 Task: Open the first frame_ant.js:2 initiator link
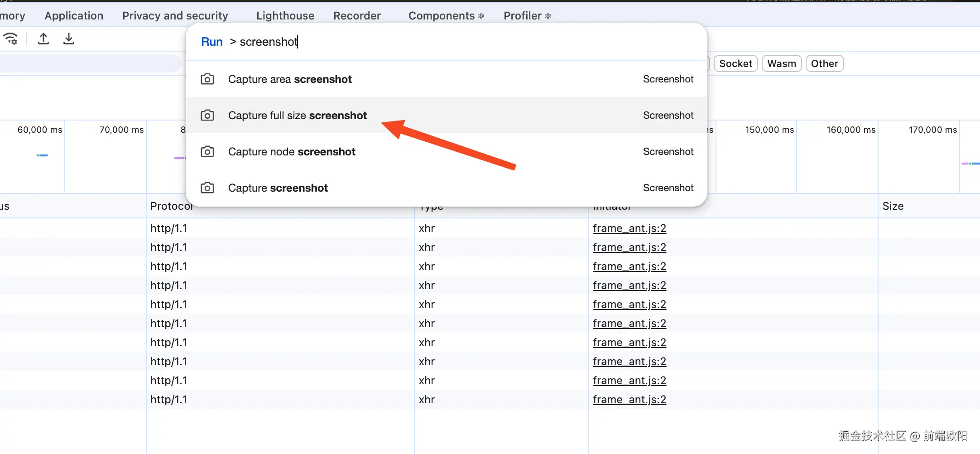click(629, 228)
